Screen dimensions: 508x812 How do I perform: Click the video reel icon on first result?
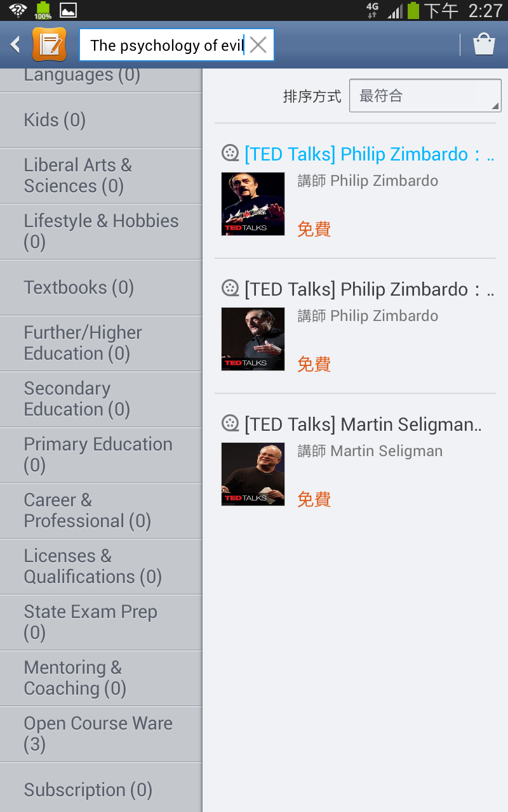pyautogui.click(x=230, y=154)
